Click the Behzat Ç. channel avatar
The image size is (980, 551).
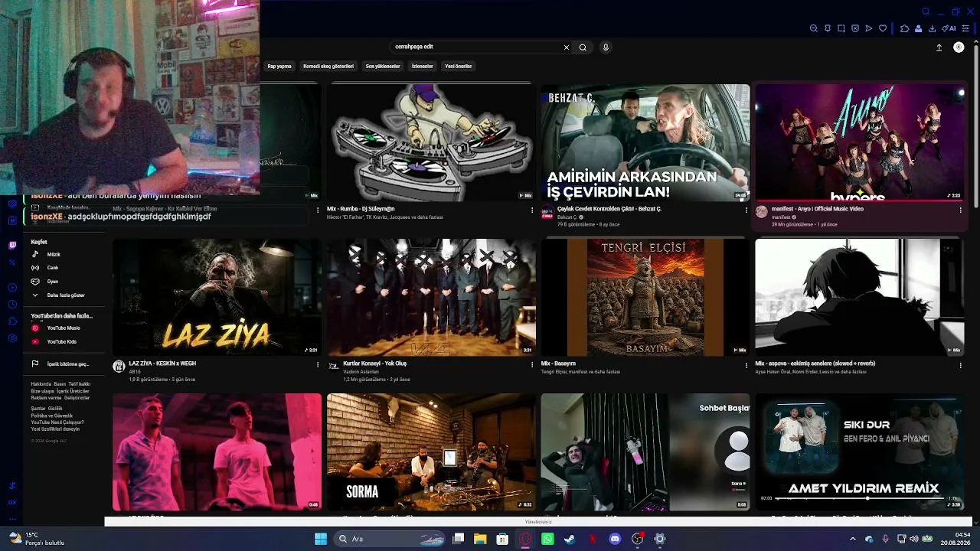(547, 212)
